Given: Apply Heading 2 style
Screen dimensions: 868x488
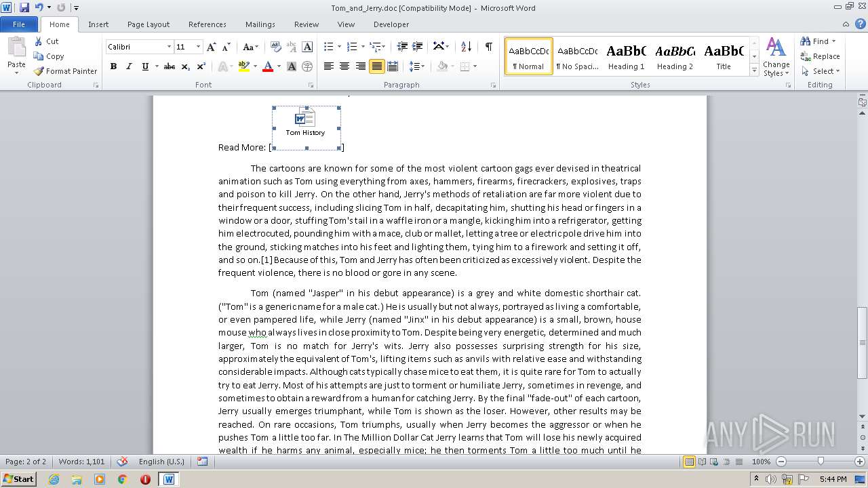Looking at the screenshot, I should 675,56.
